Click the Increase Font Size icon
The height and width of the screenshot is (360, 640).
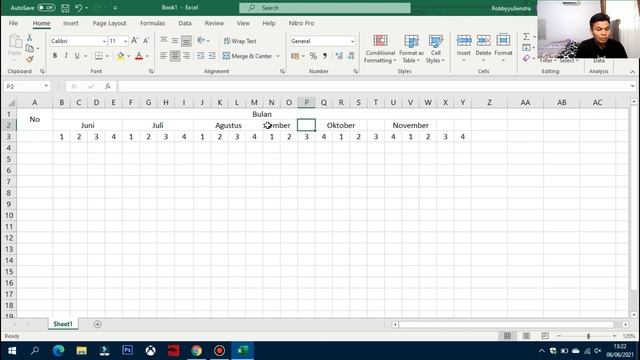tap(134, 40)
